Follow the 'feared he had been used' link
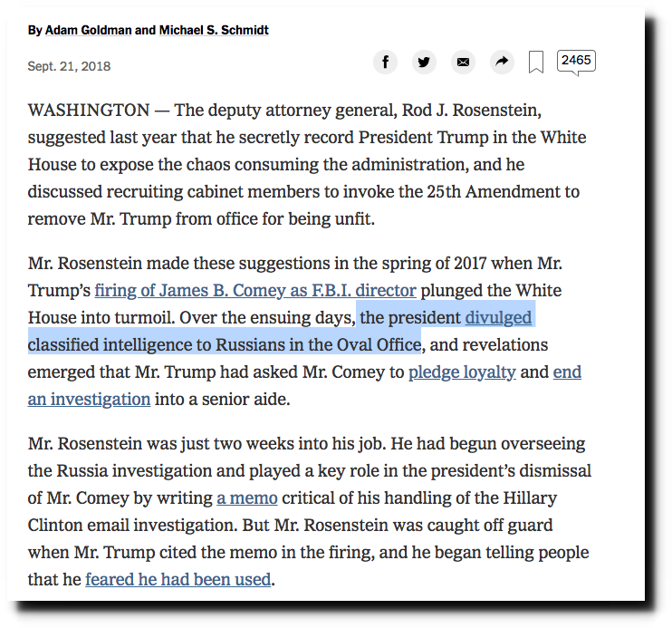 [x=178, y=580]
